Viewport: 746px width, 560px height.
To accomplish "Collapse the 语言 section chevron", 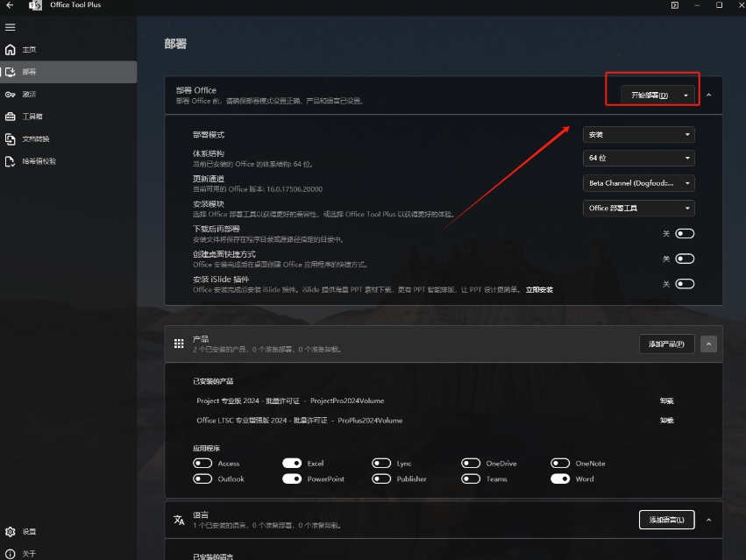I will click(x=709, y=520).
